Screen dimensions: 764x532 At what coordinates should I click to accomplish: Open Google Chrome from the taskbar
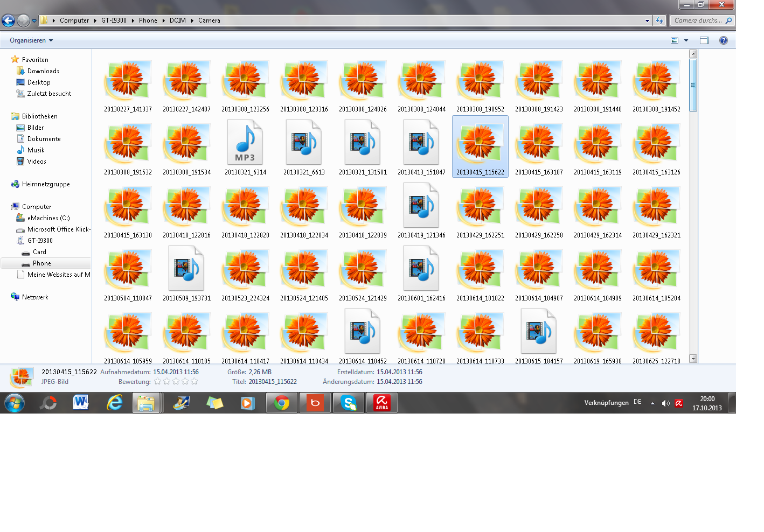281,403
